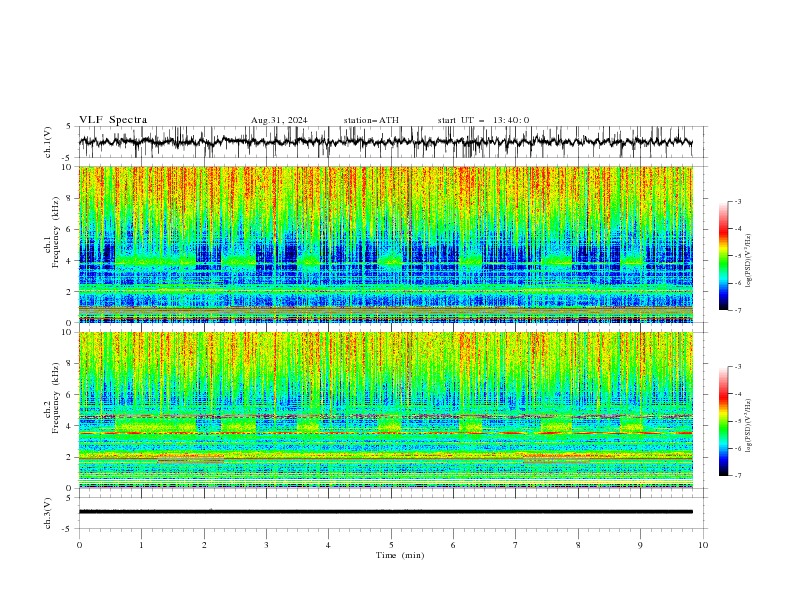
Task: Click the "-7" label on ch.1 colorbar
Action: coord(738,310)
